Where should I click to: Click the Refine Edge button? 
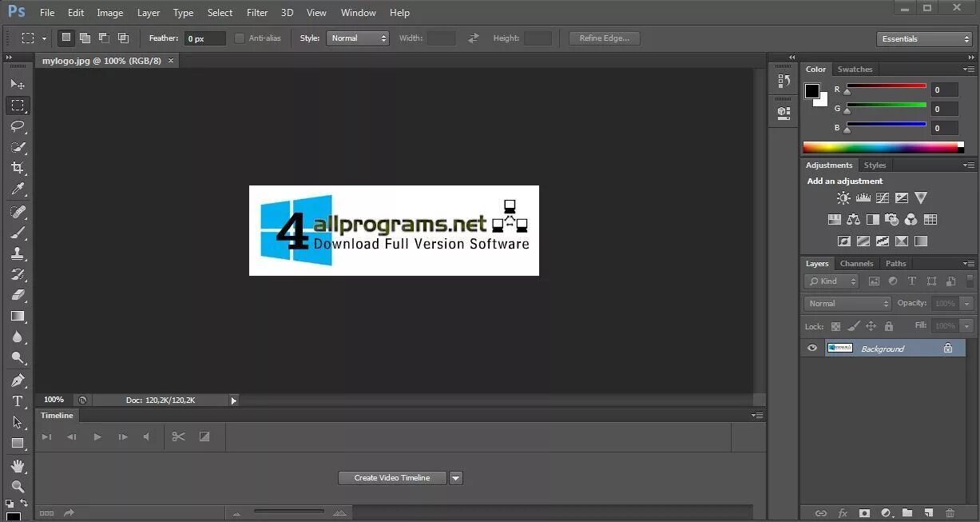click(604, 38)
